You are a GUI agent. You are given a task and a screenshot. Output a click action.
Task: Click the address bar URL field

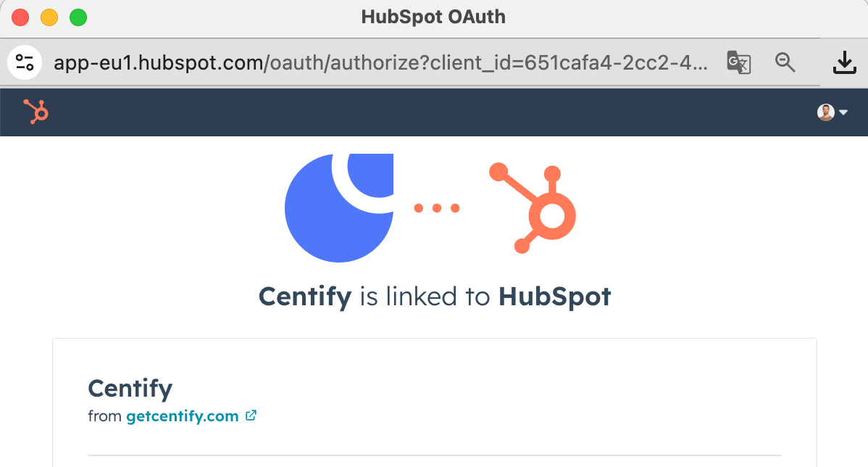pos(380,62)
